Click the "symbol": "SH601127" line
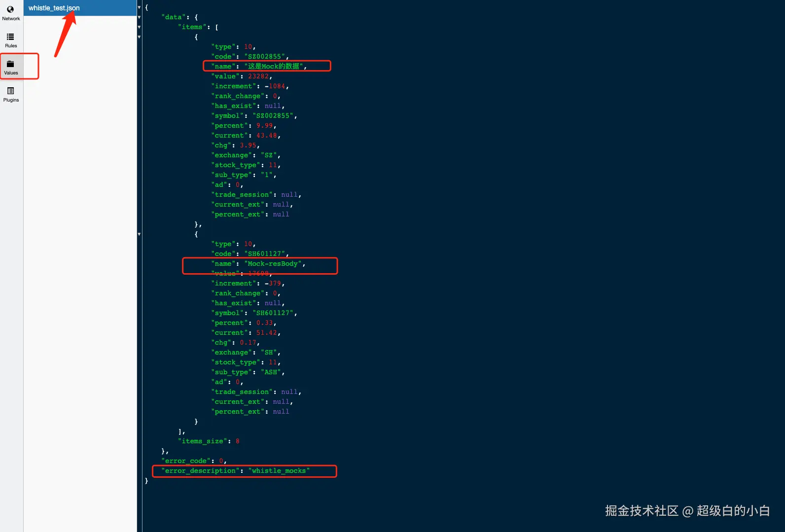This screenshot has height=532, width=785. coord(254,313)
